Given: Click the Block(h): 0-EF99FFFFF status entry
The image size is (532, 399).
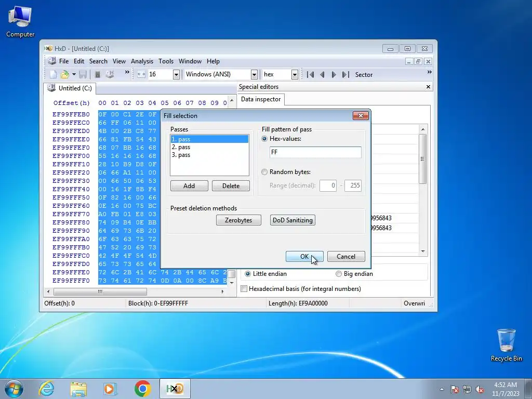Looking at the screenshot, I should [x=158, y=303].
